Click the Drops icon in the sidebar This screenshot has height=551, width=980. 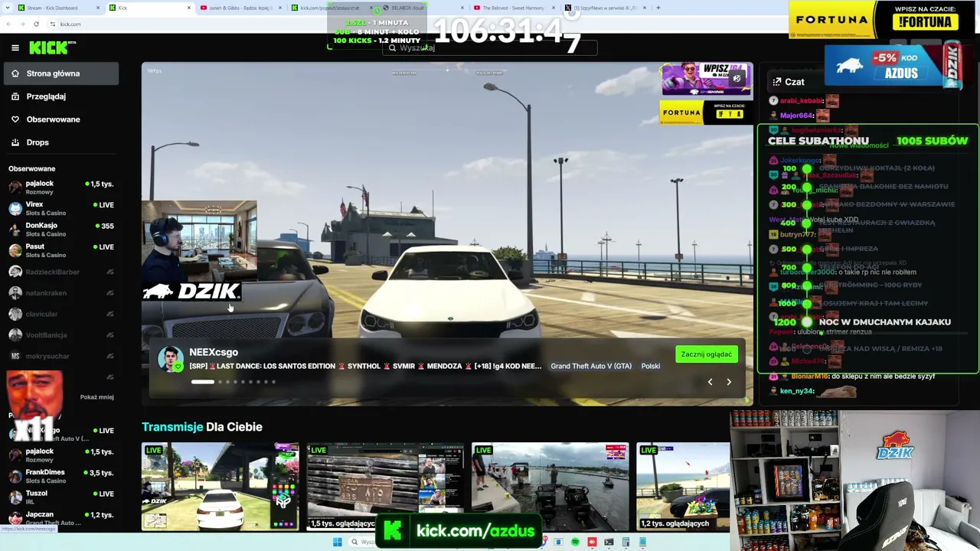[x=15, y=142]
